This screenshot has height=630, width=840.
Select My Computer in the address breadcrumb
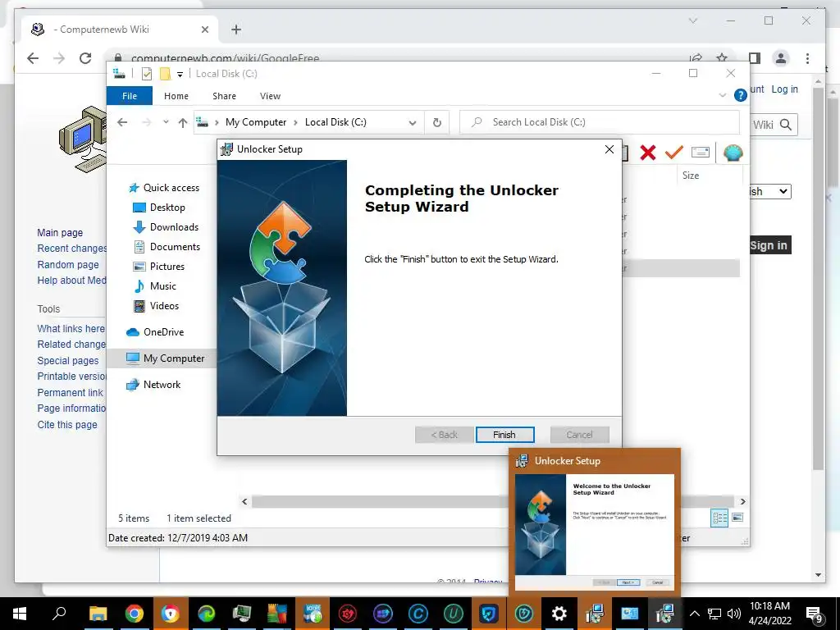point(256,122)
